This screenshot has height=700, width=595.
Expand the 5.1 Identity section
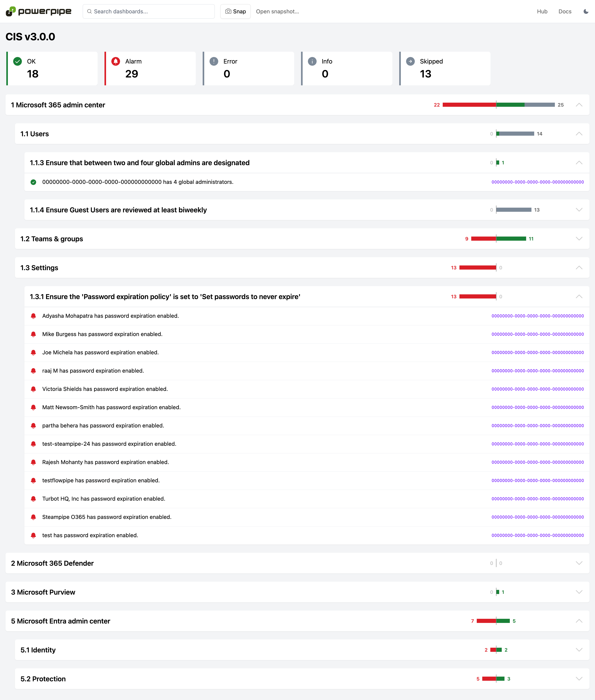pos(579,650)
